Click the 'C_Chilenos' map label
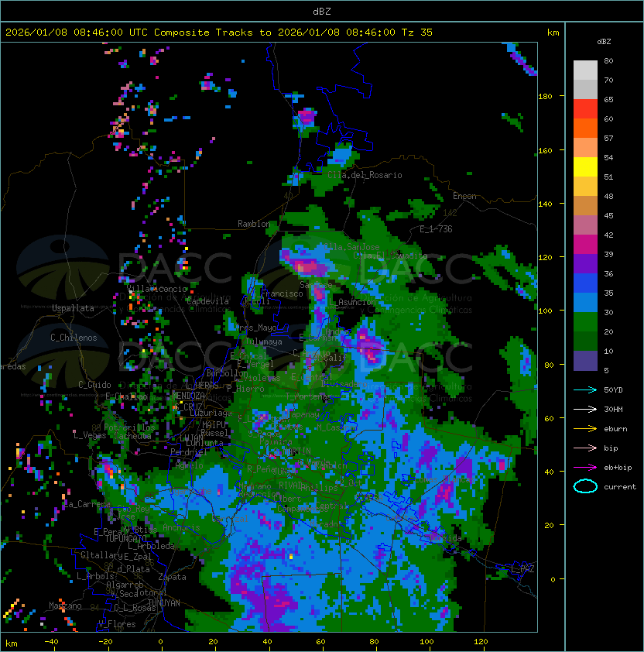The width and height of the screenshot is (644, 652). point(74,338)
